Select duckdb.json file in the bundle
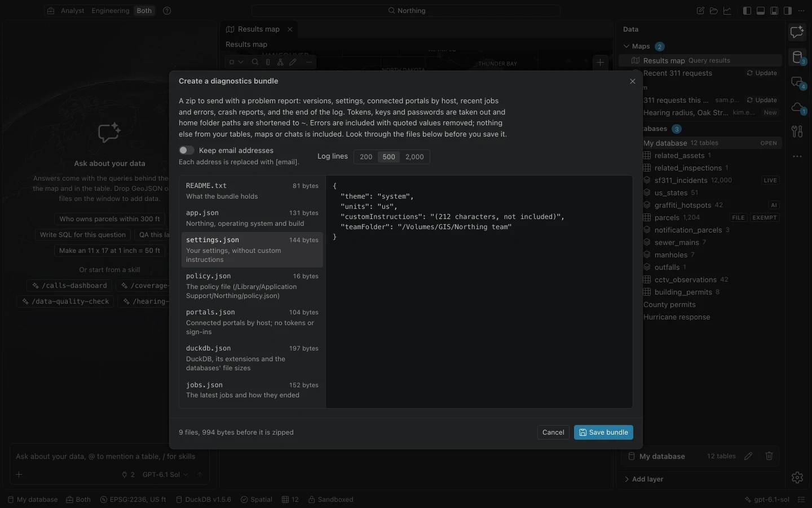The image size is (812, 508). [252, 358]
